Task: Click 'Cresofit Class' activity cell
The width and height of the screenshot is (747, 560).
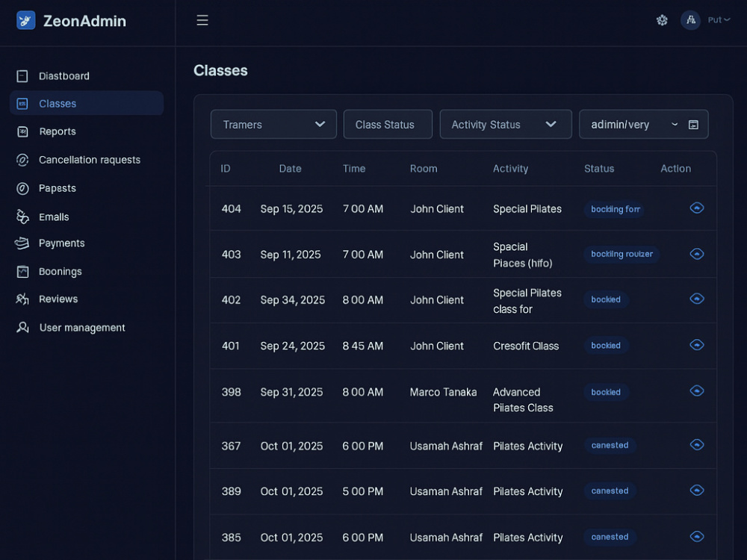Action: coord(525,346)
